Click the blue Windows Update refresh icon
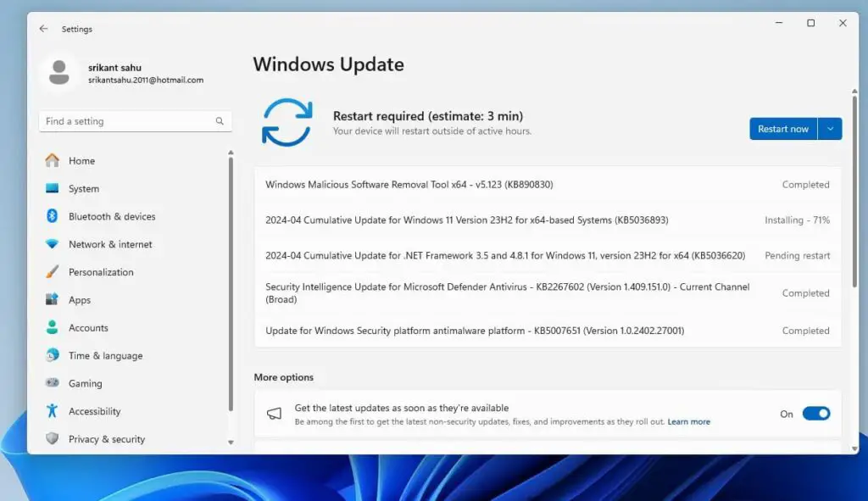Image resolution: width=868 pixels, height=501 pixels. (x=287, y=121)
